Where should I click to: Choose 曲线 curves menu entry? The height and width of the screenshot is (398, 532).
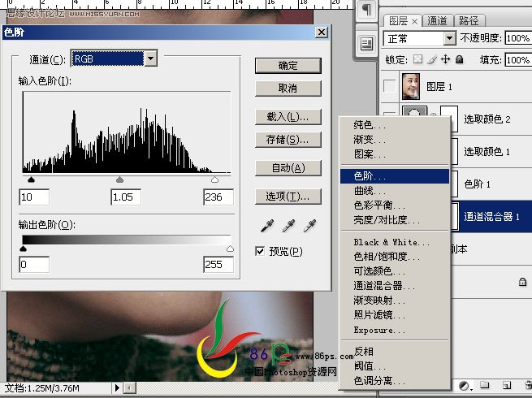pos(395,191)
